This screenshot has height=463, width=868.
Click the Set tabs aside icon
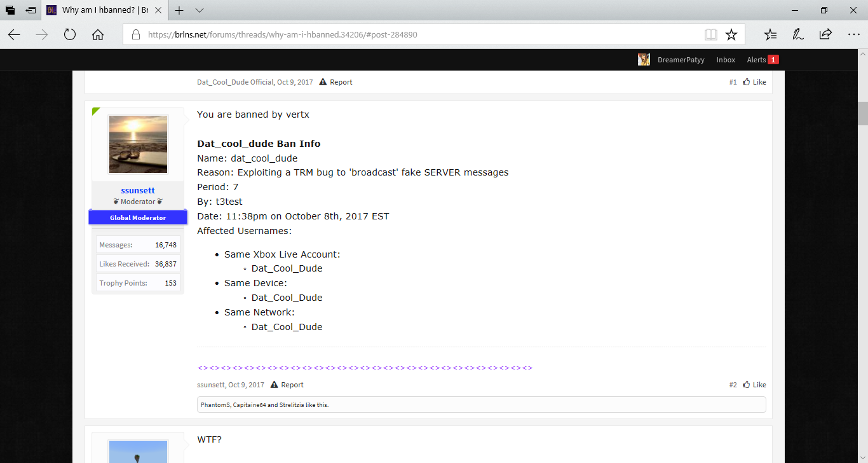(30, 10)
